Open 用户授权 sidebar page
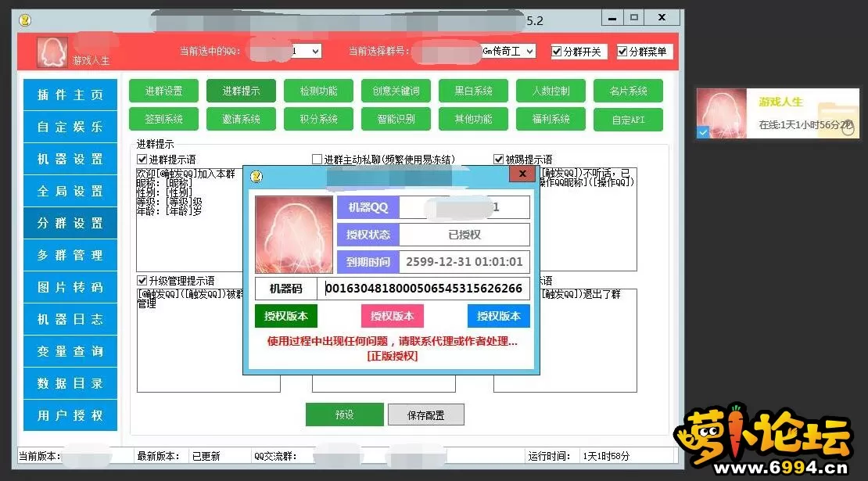 (x=70, y=415)
